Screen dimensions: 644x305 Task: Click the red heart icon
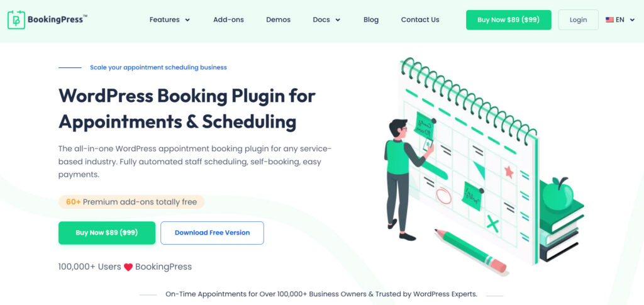[128, 267]
